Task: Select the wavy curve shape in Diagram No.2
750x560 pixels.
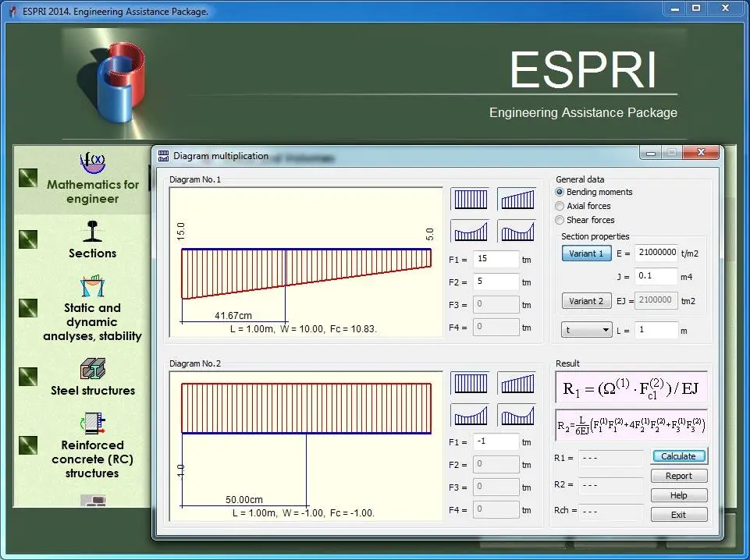Action: (x=517, y=415)
